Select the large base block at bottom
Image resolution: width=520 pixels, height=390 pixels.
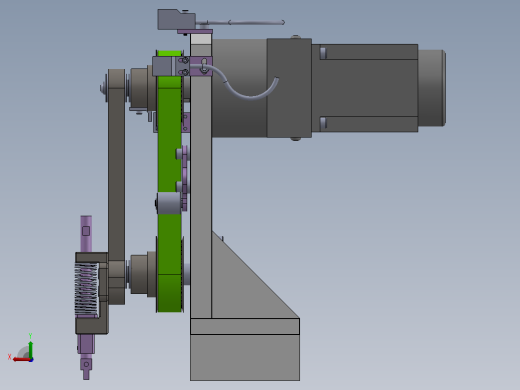pyautogui.click(x=245, y=357)
